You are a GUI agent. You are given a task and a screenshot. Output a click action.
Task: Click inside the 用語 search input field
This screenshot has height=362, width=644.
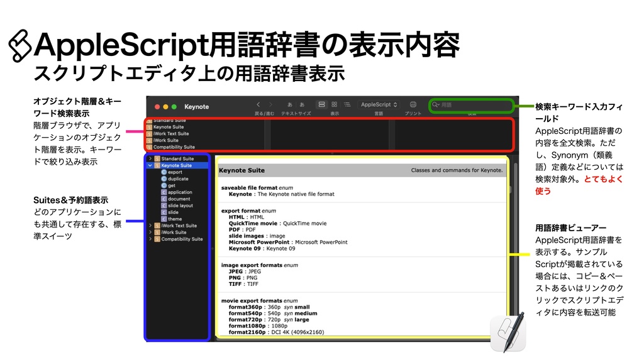pos(472,104)
